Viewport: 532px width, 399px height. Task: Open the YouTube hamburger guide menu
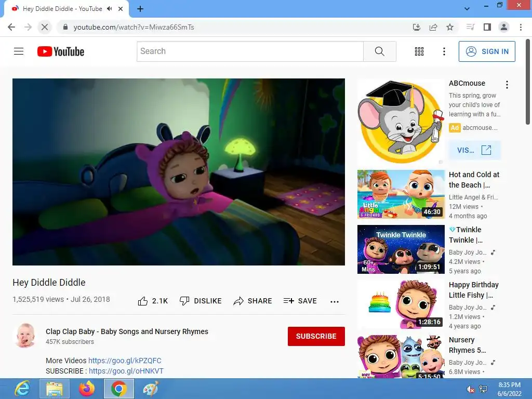[x=19, y=51]
